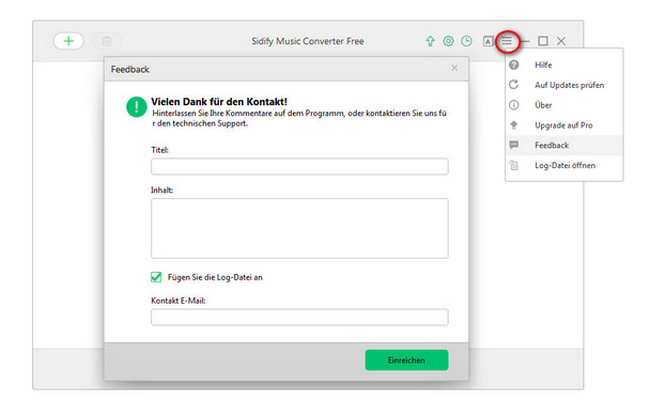Click the Feedback dialog title text
The image size is (650, 404).
tap(130, 69)
